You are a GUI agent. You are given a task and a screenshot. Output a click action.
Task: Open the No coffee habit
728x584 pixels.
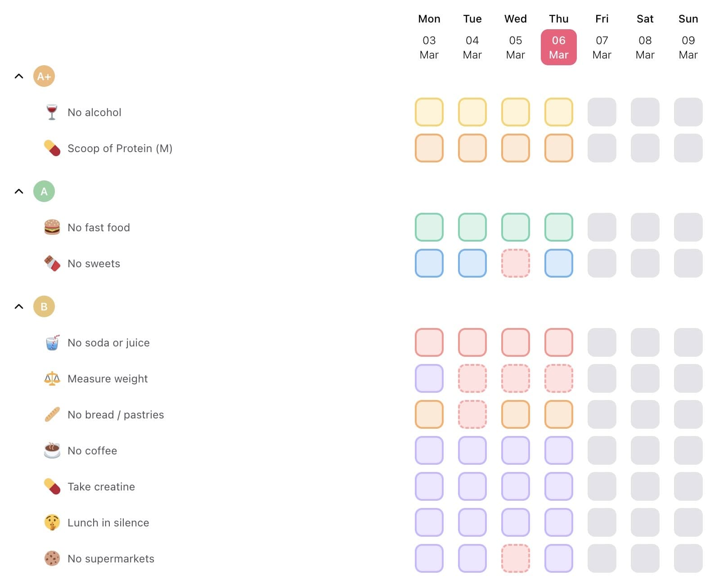pyautogui.click(x=92, y=450)
